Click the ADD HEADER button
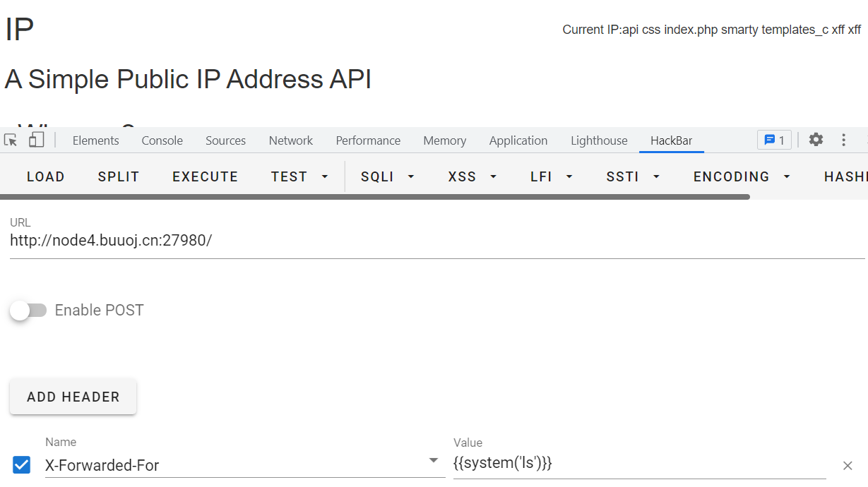 pyautogui.click(x=73, y=397)
